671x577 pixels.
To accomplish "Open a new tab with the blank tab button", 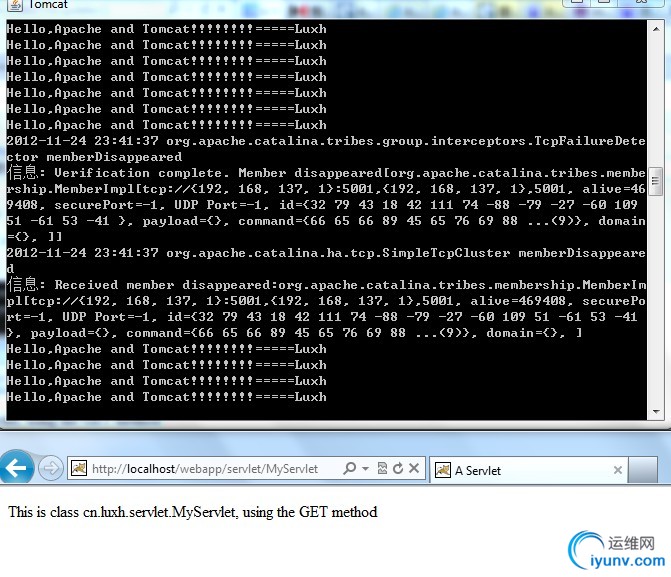I will pyautogui.click(x=642, y=470).
